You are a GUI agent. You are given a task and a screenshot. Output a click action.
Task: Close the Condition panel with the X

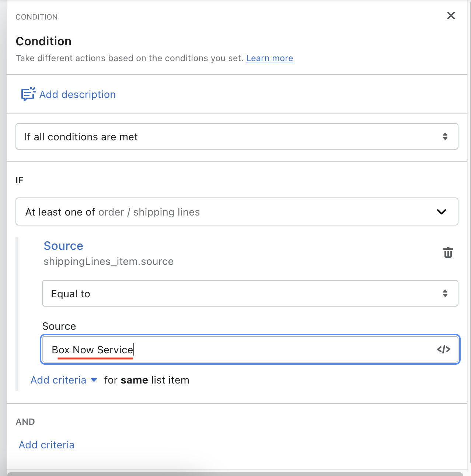tap(451, 15)
